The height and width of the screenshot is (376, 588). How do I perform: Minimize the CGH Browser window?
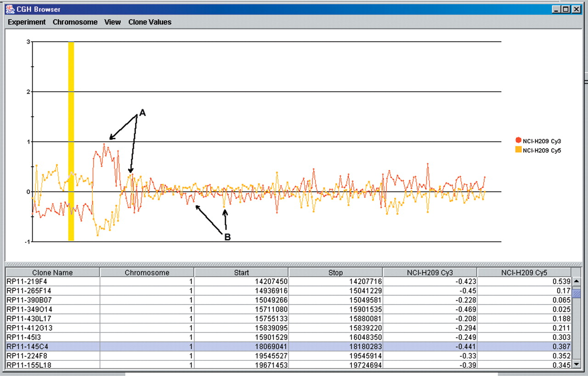click(556, 9)
